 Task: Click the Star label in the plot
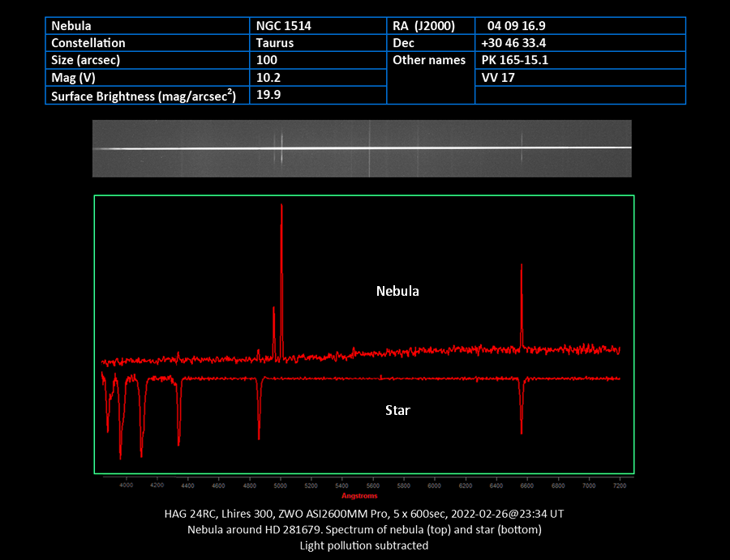(x=397, y=410)
